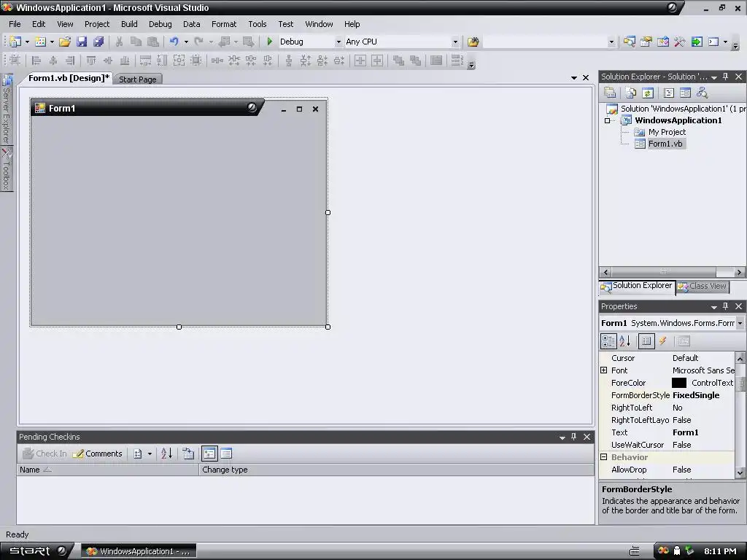Open the Toolbox hammer and wrench icon
Image resolution: width=747 pixels, height=560 pixels.
(x=680, y=42)
